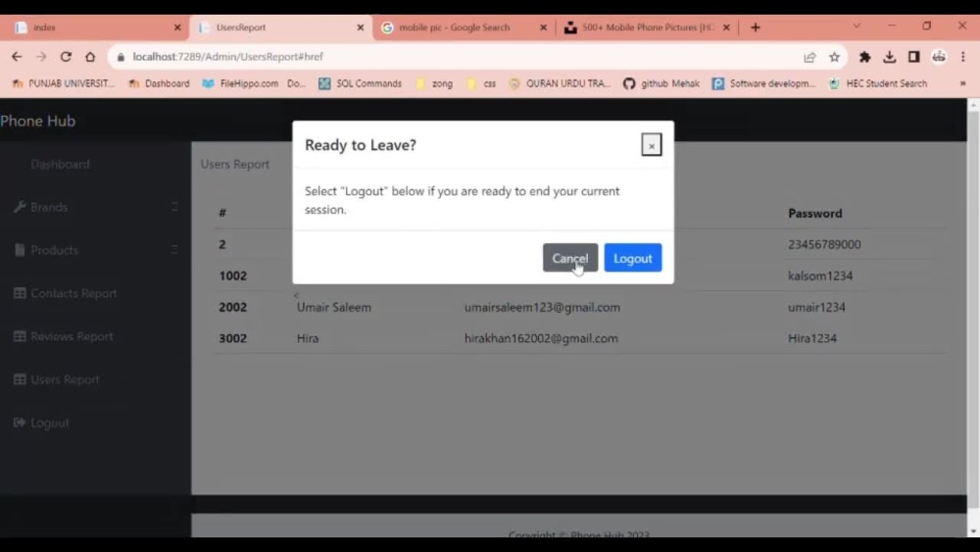Toggle the browser side panel icon
Image resolution: width=980 pixels, height=552 pixels.
913,57
